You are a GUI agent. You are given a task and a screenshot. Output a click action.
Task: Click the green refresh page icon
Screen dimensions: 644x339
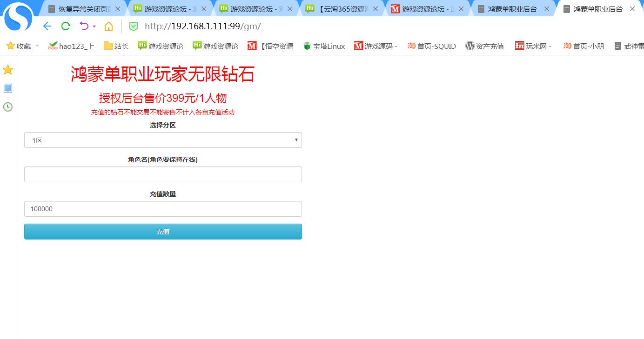pos(66,26)
